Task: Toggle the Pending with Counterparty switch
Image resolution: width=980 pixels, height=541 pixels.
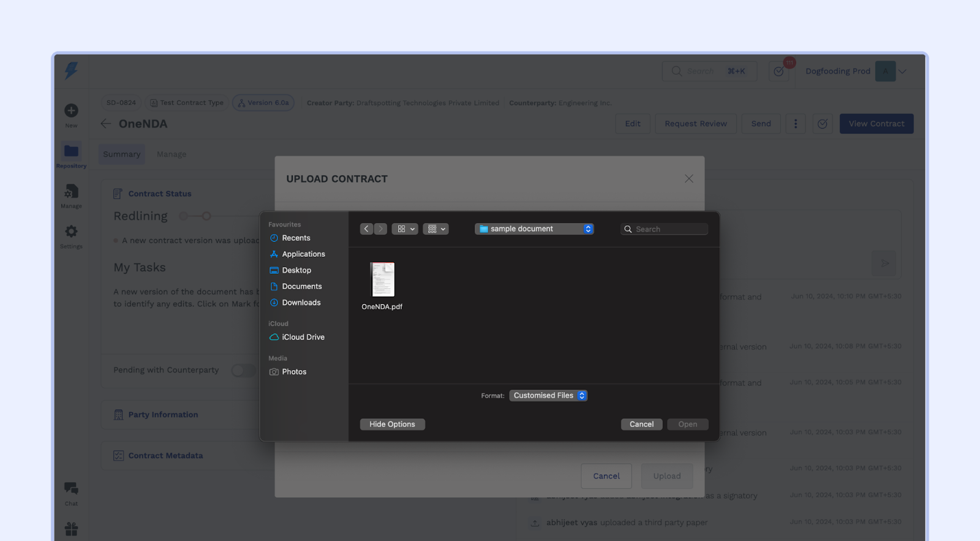Action: [243, 370]
